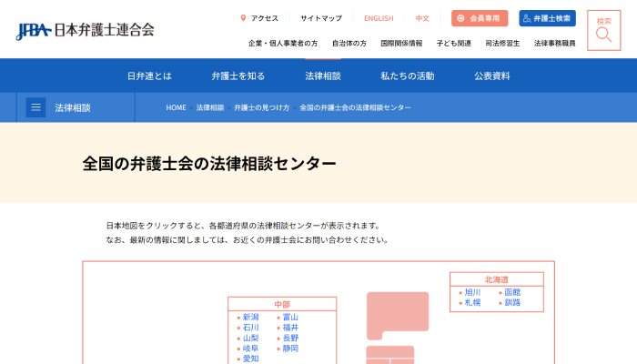Click the 全国の弁護士会の法律相談センター page heading
This screenshot has width=637, height=364.
(x=209, y=164)
